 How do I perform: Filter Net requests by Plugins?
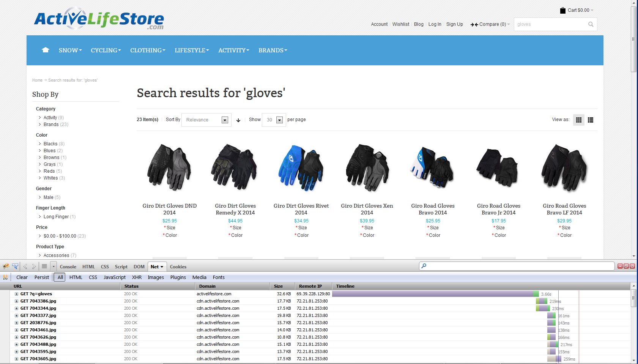(178, 277)
